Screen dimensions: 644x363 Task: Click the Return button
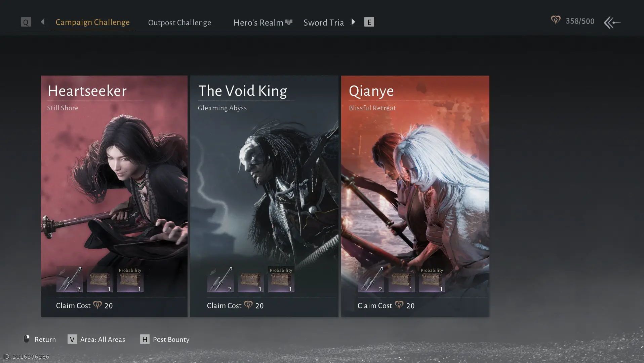click(40, 339)
